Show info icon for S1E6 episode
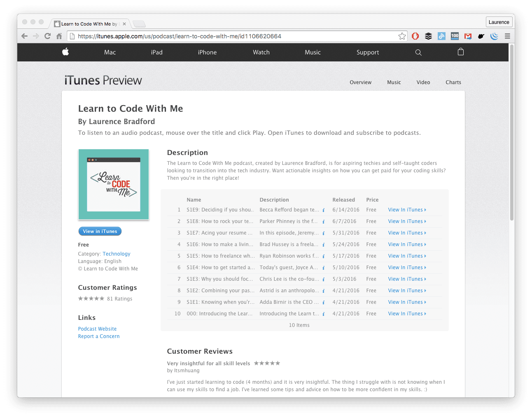Image resolution: width=532 pixels, height=418 pixels. point(323,245)
